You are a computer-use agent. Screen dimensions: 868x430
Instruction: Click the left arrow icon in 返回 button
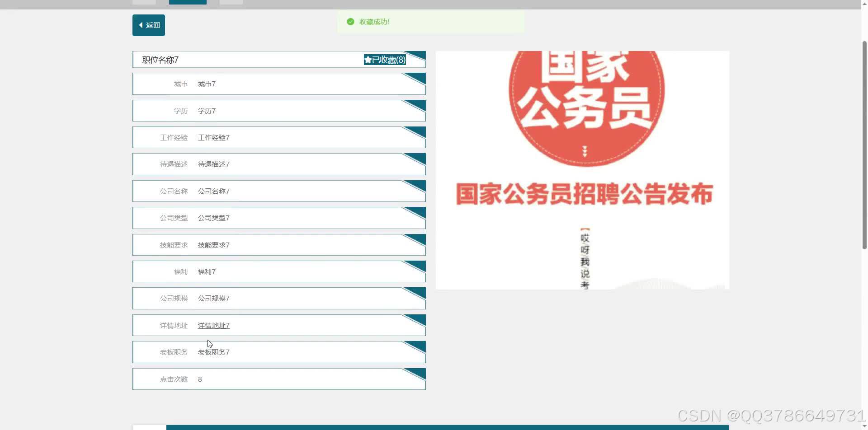point(141,25)
